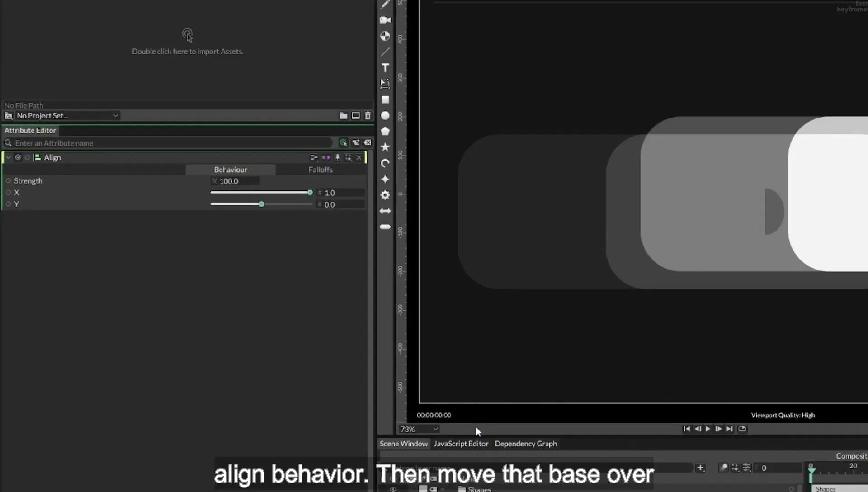Click the trash icon in Assets panel
This screenshot has width=868, height=492.
click(x=368, y=116)
